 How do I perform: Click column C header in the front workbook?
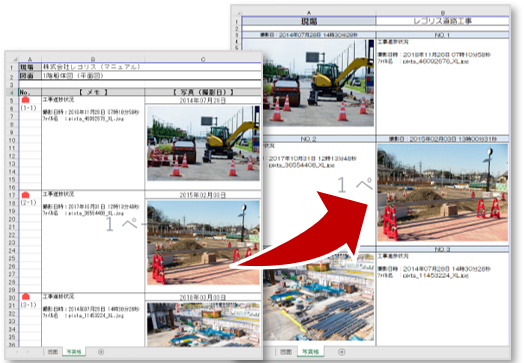tap(203, 59)
